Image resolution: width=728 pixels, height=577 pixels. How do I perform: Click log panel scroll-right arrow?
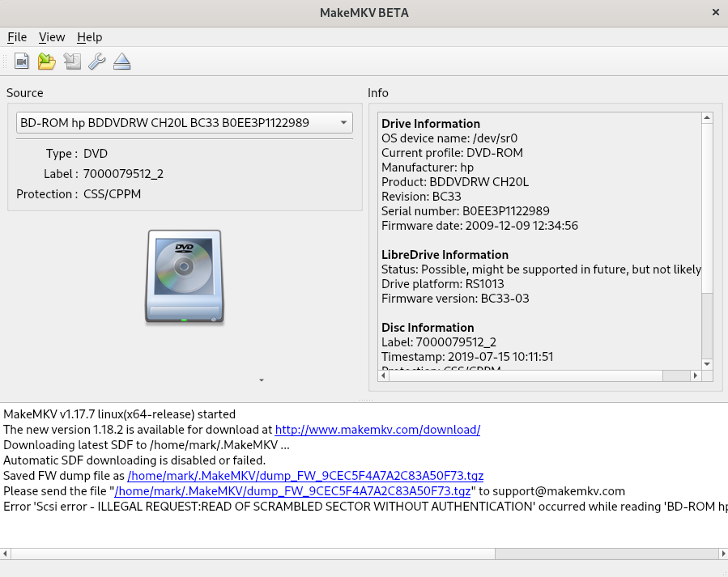(x=721, y=554)
